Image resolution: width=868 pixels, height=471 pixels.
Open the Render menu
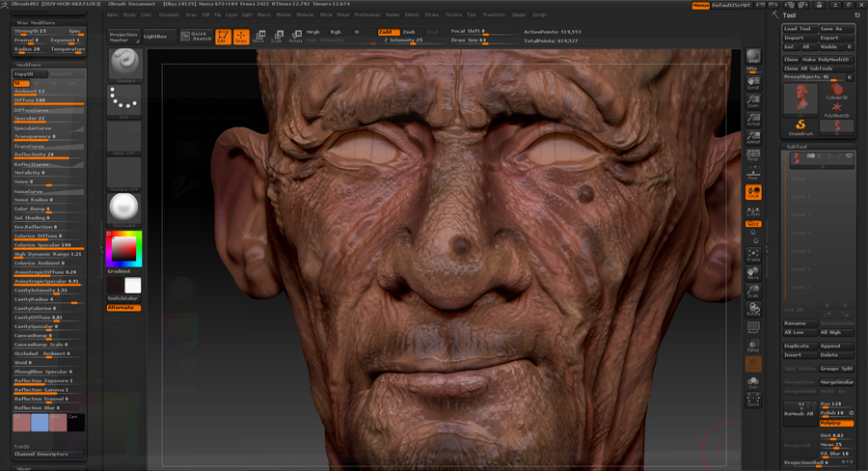pos(393,15)
